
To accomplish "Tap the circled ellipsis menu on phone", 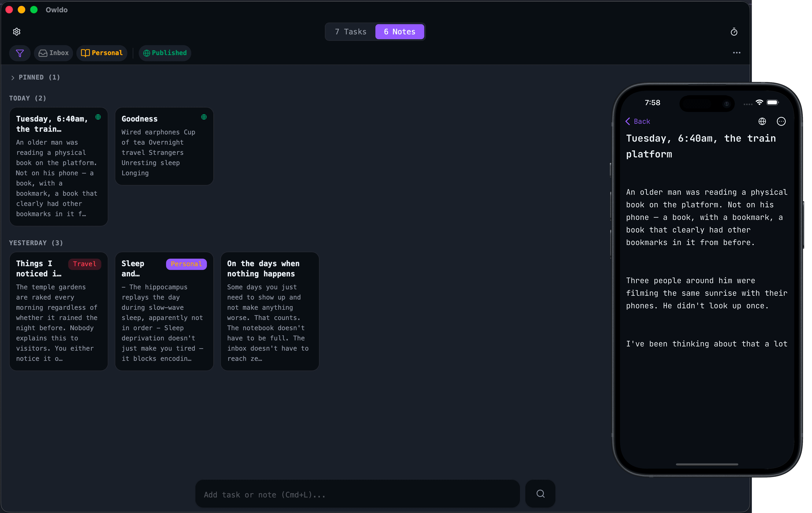I will tap(781, 121).
